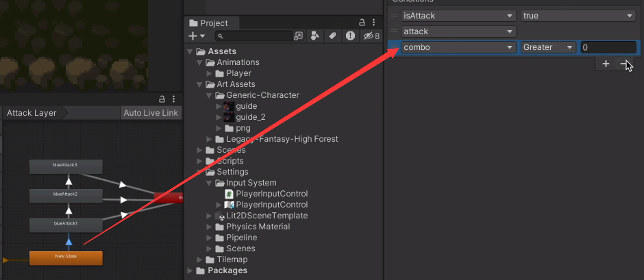This screenshot has width=644, height=280.
Task: Open the Animator panel three-dot menu
Action: (174, 99)
